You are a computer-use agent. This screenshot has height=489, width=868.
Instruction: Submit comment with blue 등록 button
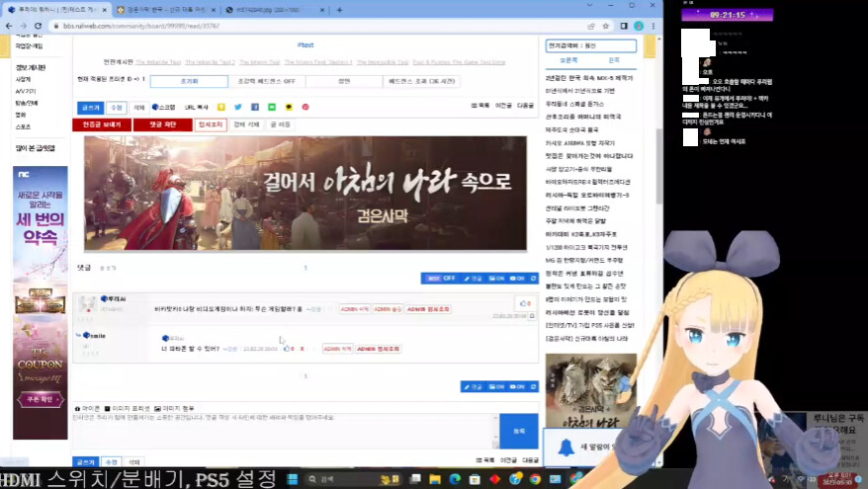point(519,431)
